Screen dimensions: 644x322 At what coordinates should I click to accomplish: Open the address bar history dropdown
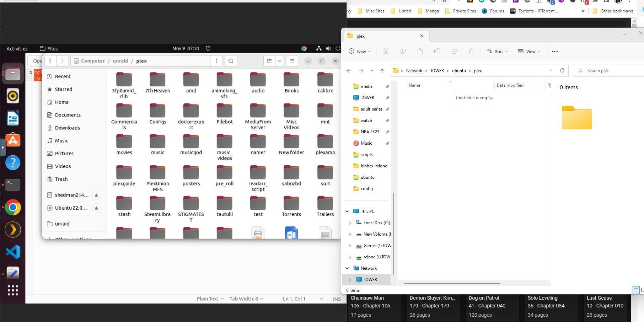[x=551, y=70]
